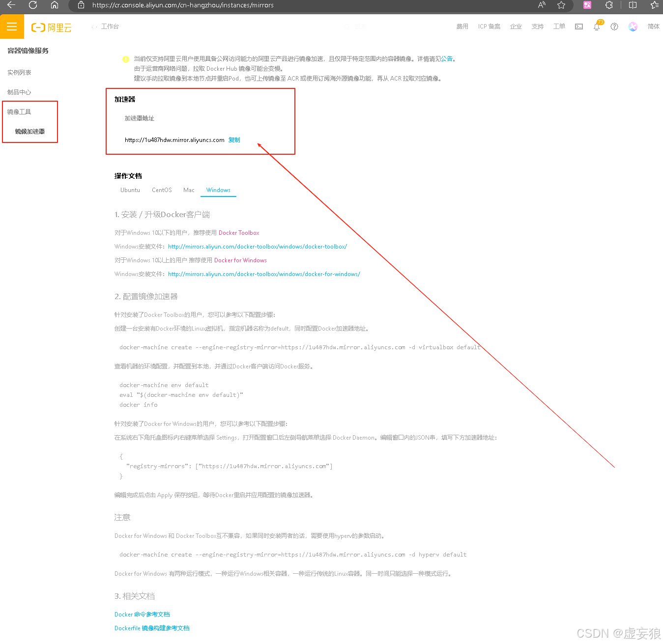This screenshot has width=663, height=644.
Task: Open the 工单 header menu
Action: tap(559, 27)
